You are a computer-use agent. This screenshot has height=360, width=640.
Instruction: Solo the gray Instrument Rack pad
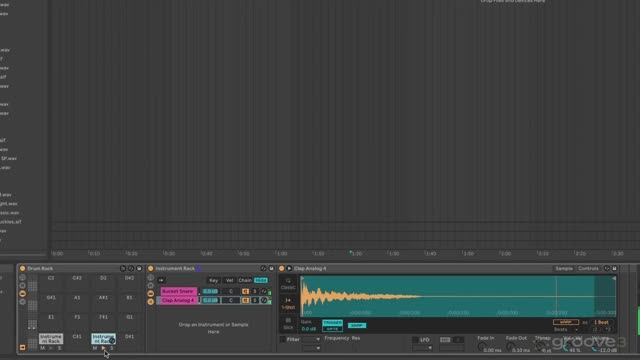point(59,348)
